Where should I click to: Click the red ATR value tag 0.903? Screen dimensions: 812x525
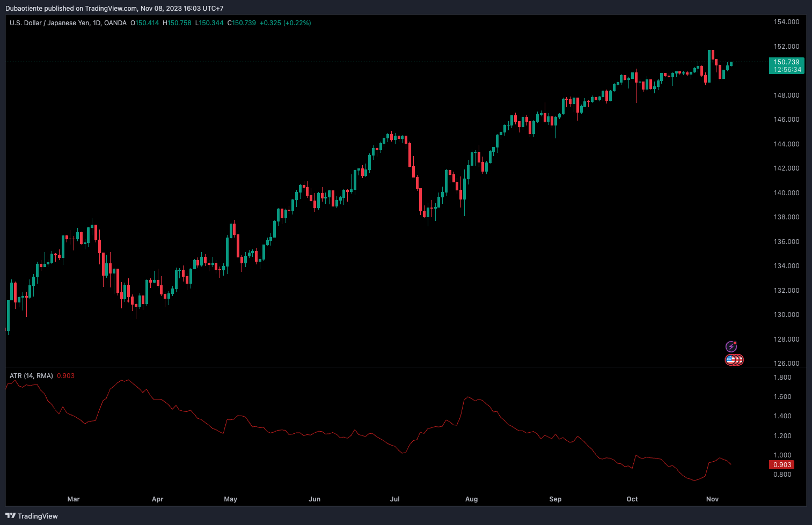[x=782, y=465]
